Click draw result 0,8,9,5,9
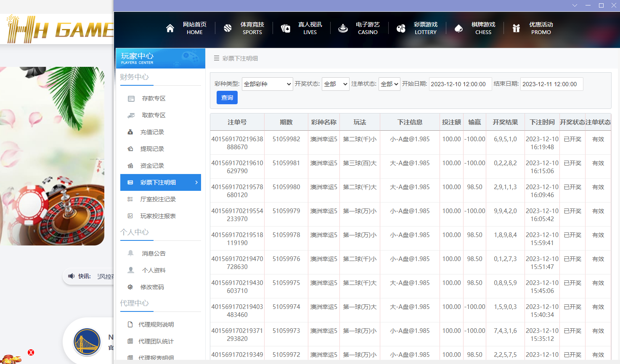 [x=505, y=283]
